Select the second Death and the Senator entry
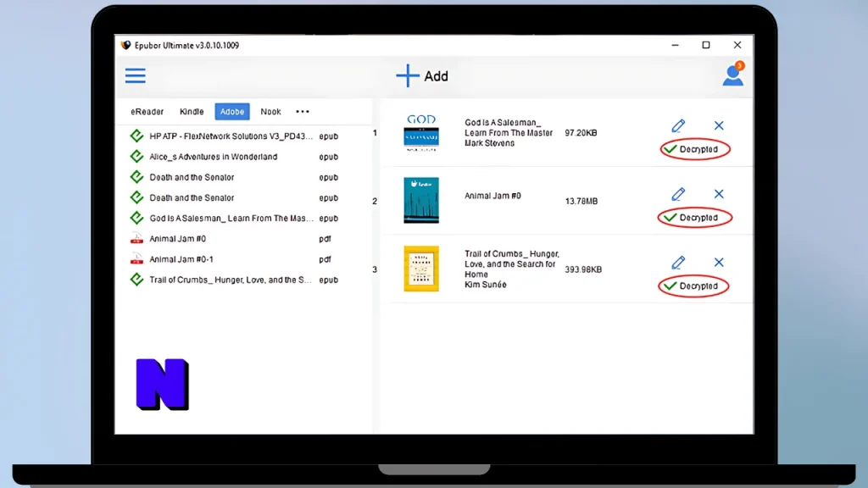This screenshot has height=488, width=868. point(234,197)
